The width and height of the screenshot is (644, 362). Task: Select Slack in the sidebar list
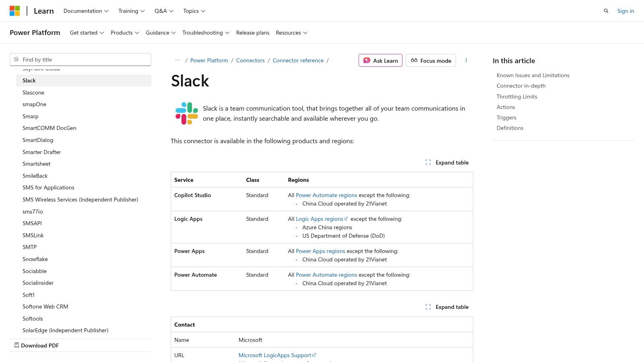click(x=84, y=80)
